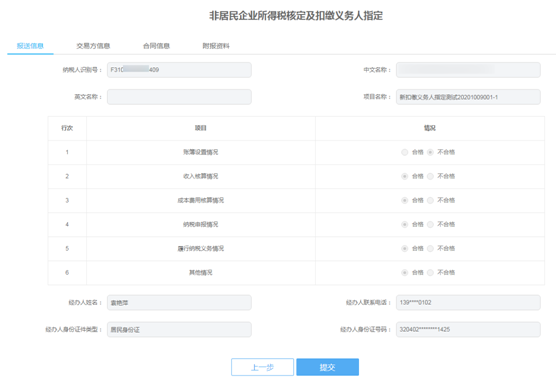
Task: Select 不合格 for 纳税申报情况
Action: coord(430,225)
